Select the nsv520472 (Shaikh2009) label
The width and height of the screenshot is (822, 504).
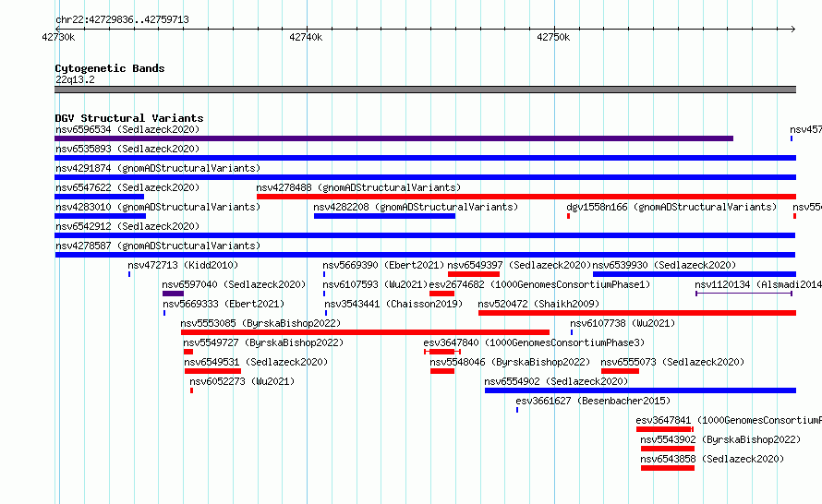click(x=538, y=304)
